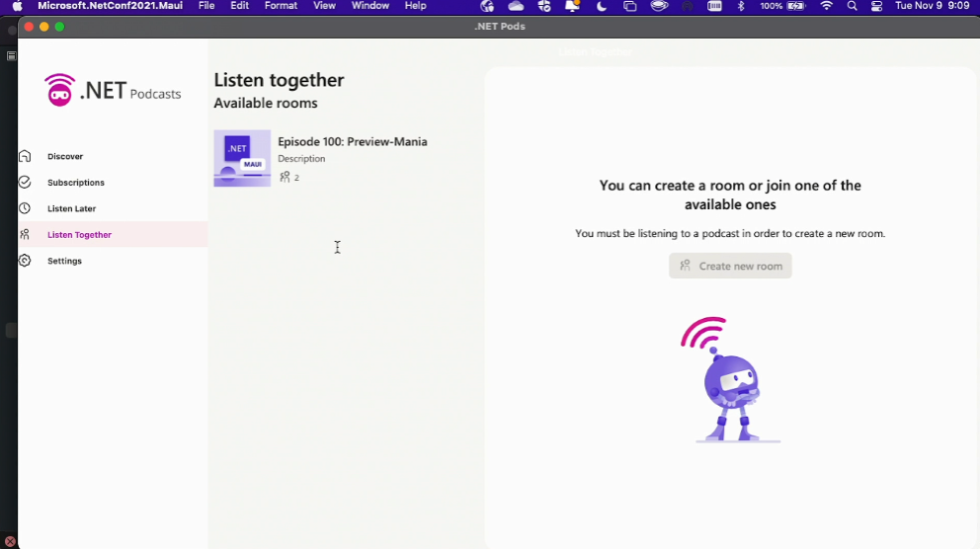
Task: Open the File menu
Action: point(206,6)
